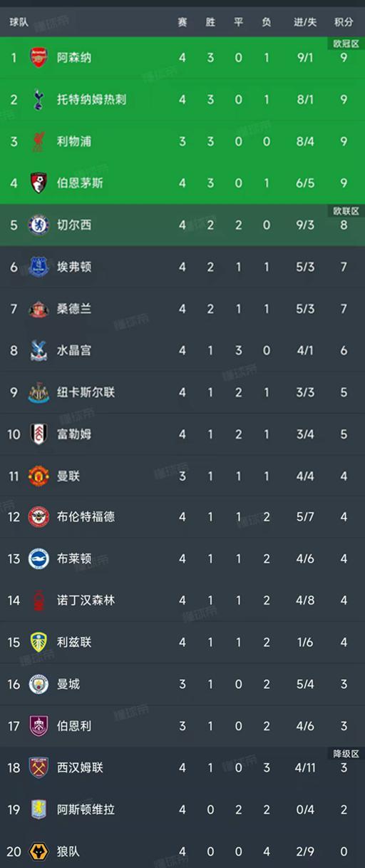The height and width of the screenshot is (868, 365).
Task: Open the Arsenal club crest icon
Action: click(38, 57)
